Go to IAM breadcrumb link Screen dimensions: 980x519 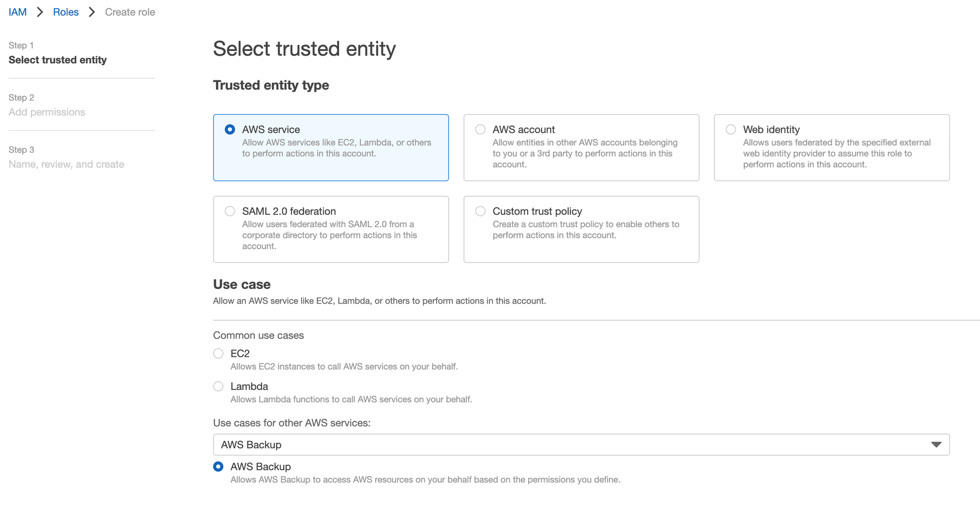click(x=18, y=12)
